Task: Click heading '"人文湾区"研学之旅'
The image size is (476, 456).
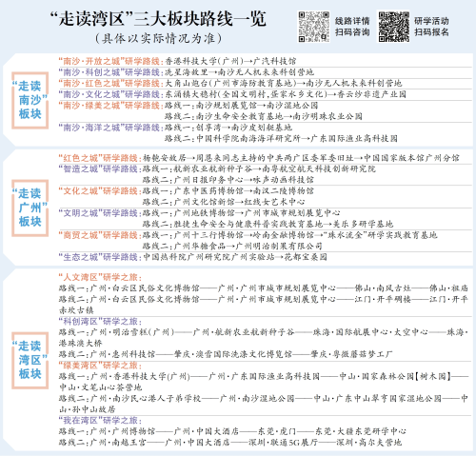Action: coord(99,277)
